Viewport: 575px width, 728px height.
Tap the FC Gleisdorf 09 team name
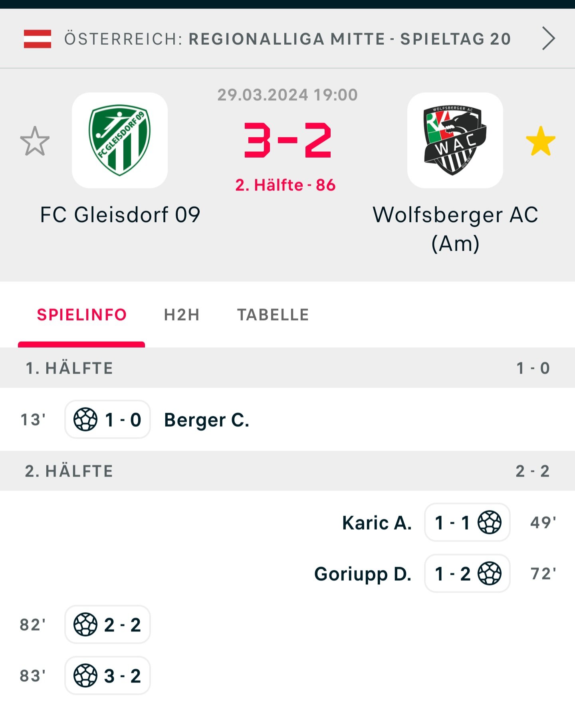120,215
